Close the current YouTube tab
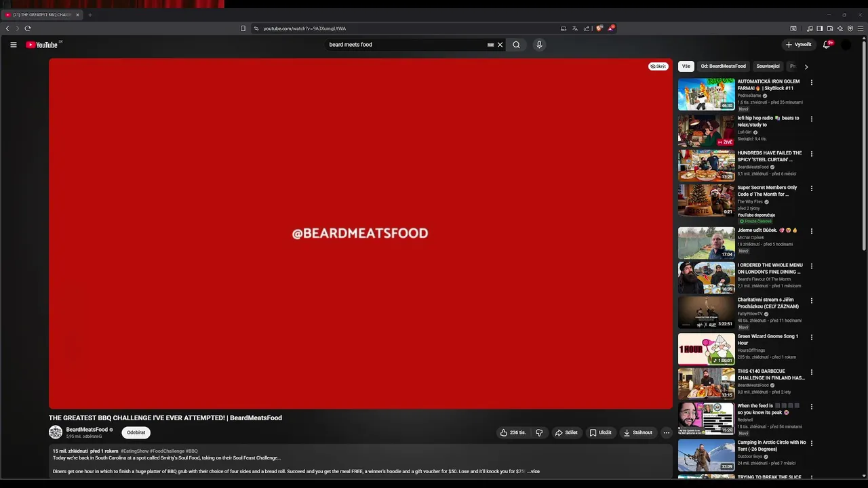This screenshot has height=488, width=868. 77,15
